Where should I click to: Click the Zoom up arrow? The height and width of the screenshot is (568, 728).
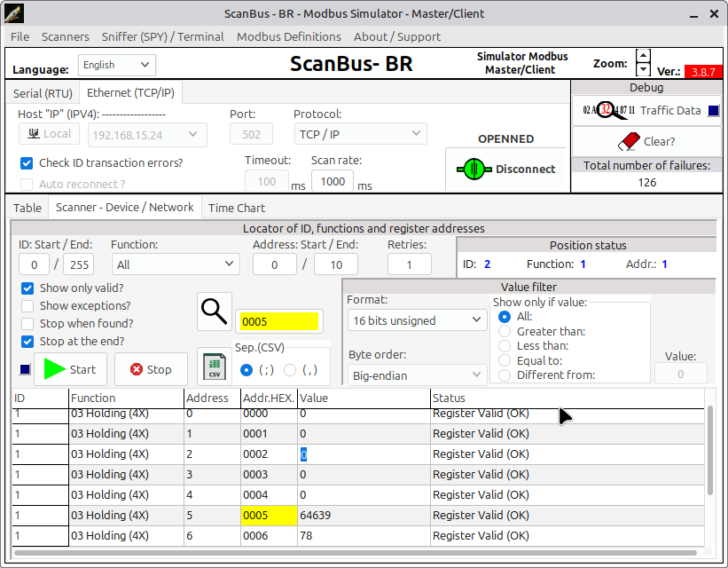click(643, 56)
